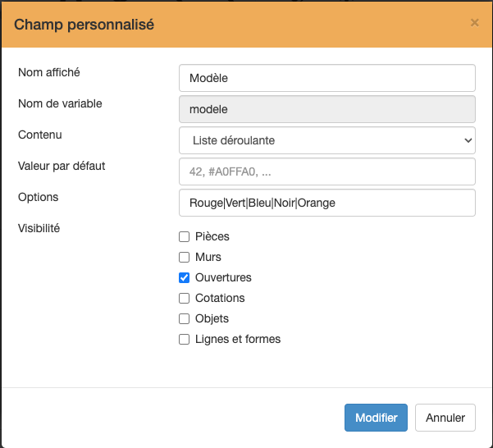Click the Visibilité label

click(x=39, y=228)
